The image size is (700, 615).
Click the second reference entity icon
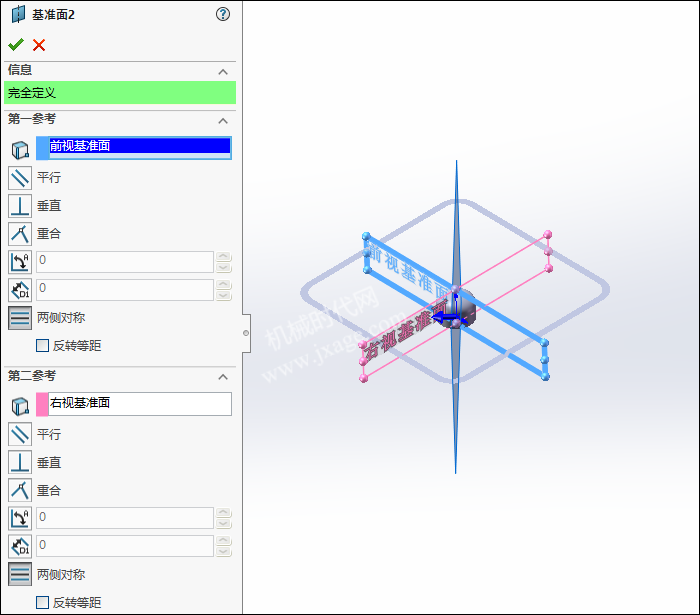pos(20,407)
